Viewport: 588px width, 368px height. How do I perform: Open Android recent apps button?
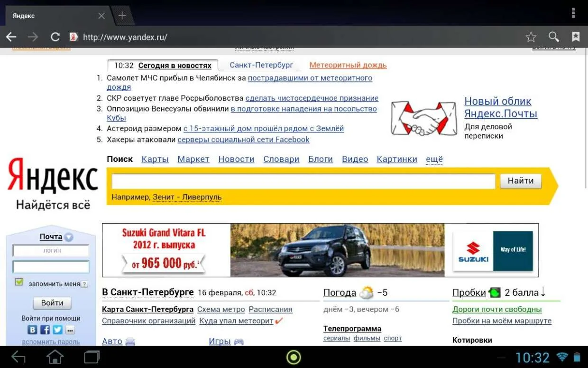click(x=92, y=357)
